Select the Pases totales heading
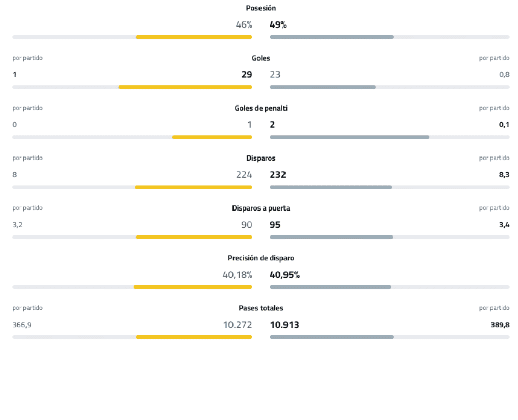 coord(261,308)
